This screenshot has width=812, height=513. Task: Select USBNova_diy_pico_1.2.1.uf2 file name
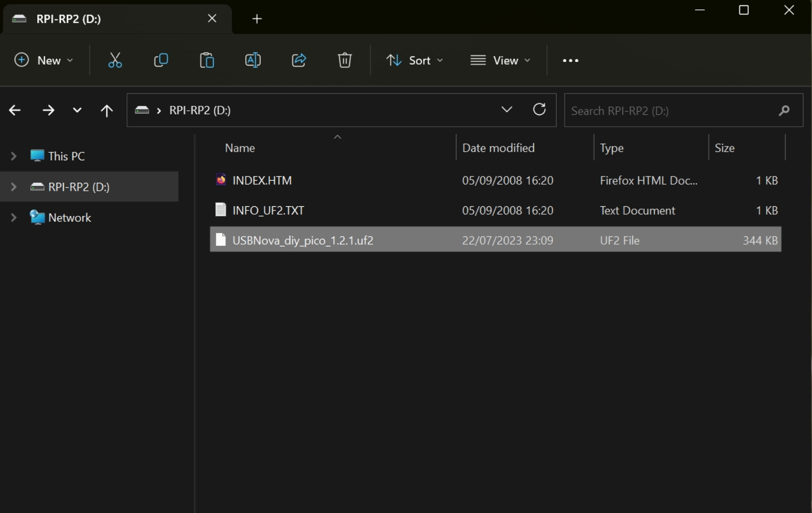303,240
